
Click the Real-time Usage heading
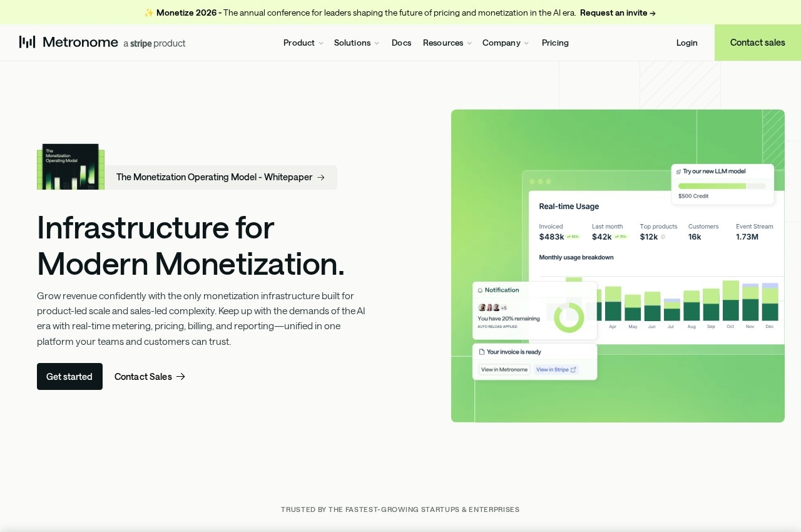pyautogui.click(x=569, y=206)
